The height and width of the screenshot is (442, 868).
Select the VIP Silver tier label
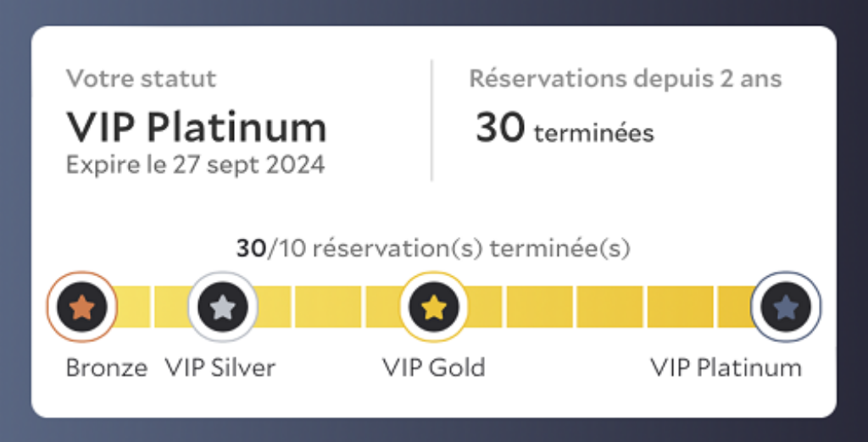[x=220, y=368]
